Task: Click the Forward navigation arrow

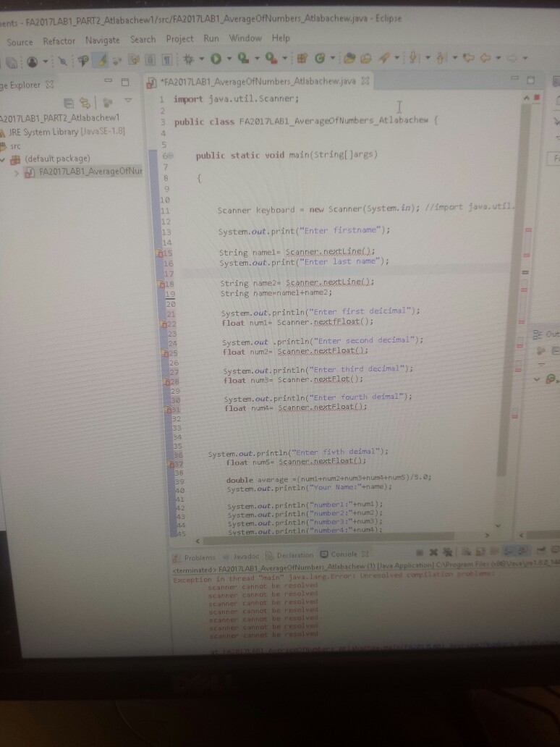Action: pyautogui.click(x=512, y=58)
